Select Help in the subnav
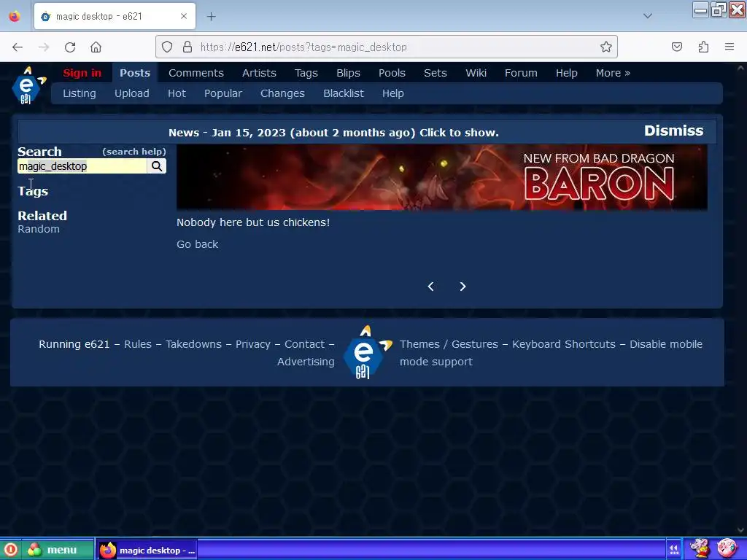The width and height of the screenshot is (747, 560). click(x=393, y=93)
